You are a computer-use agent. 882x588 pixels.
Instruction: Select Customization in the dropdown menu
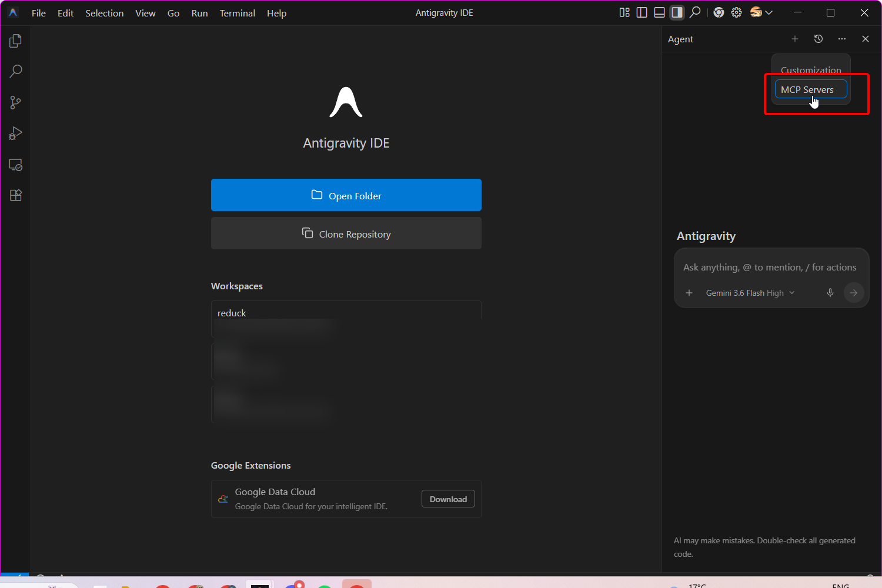pos(811,70)
